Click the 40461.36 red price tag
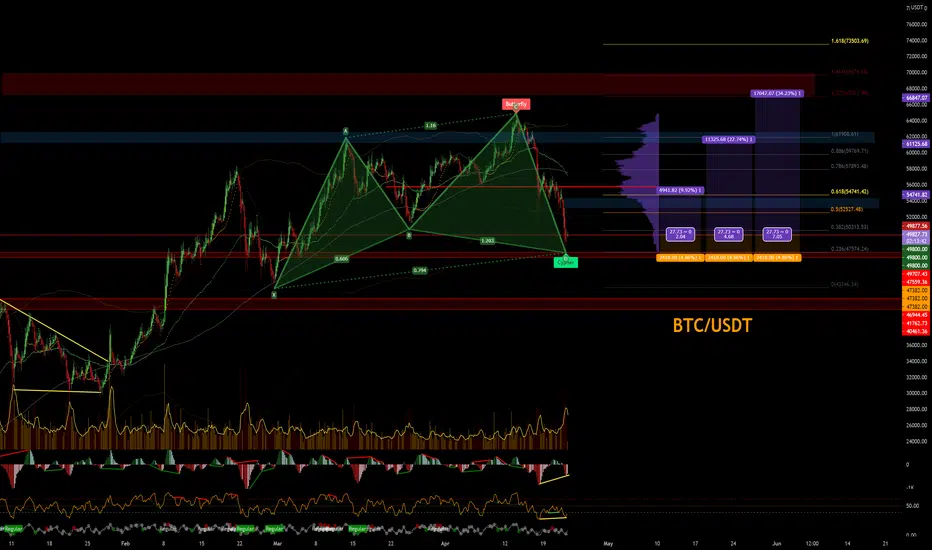 (915, 331)
